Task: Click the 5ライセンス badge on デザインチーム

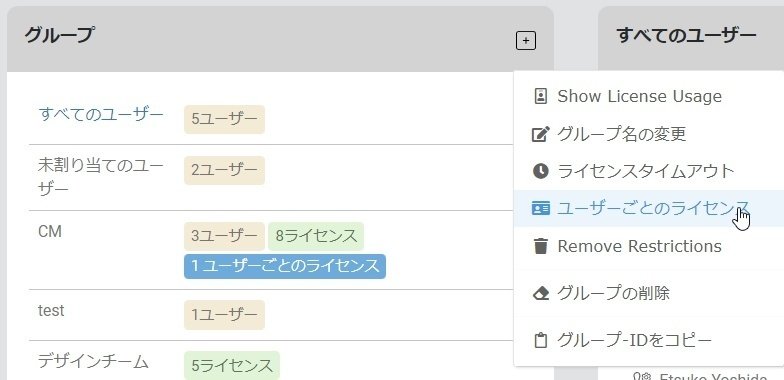Action: 232,366
